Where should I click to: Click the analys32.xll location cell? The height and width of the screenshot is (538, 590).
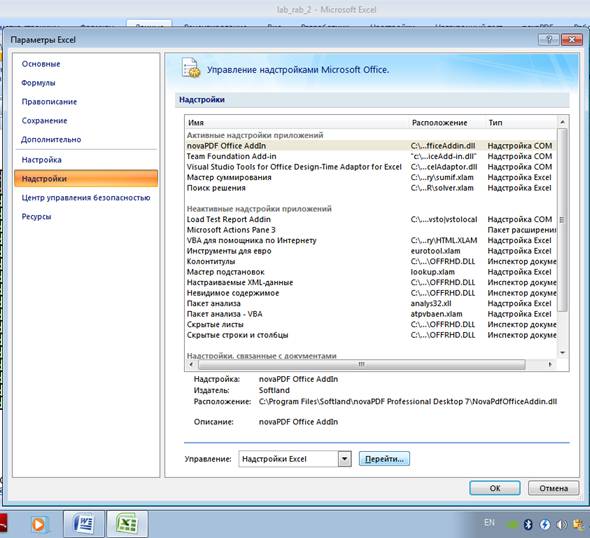431,304
